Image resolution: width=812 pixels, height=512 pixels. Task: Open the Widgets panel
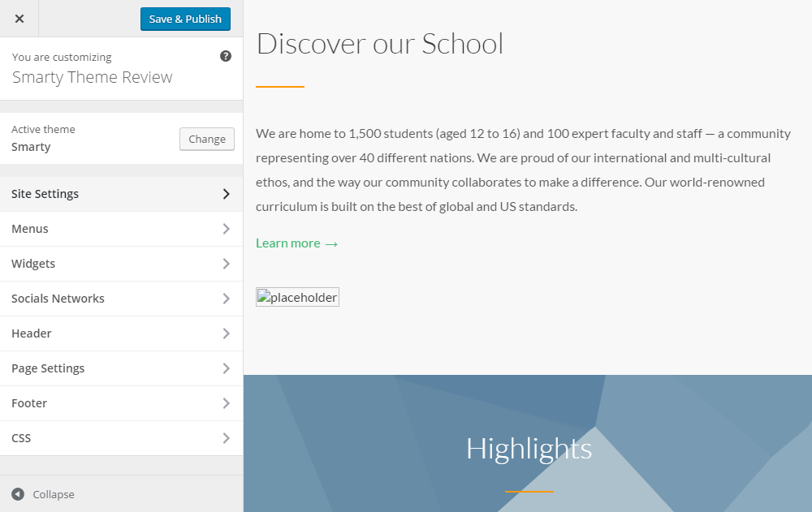click(121, 264)
